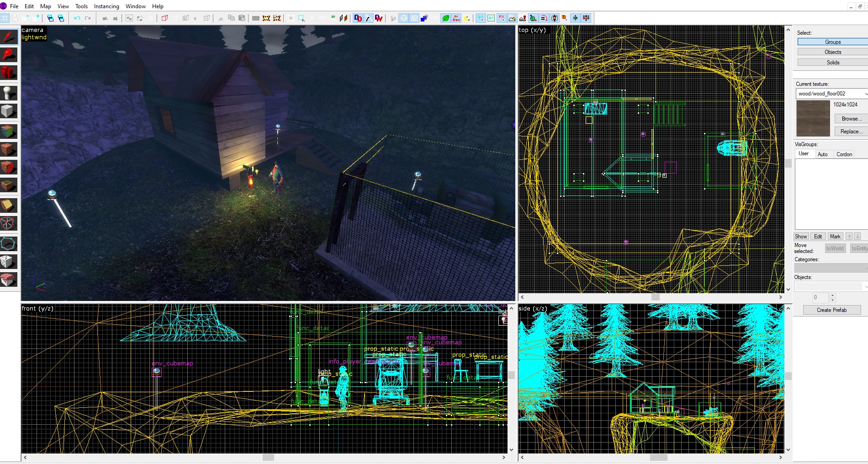Toggle the grid display in the toolbar
This screenshot has width=868, height=464.
click(x=5, y=18)
